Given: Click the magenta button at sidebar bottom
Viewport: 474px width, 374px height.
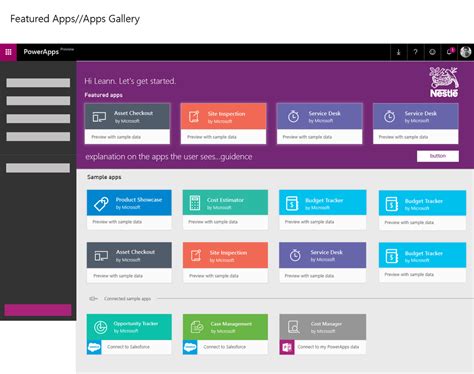Looking at the screenshot, I should 38,310.
